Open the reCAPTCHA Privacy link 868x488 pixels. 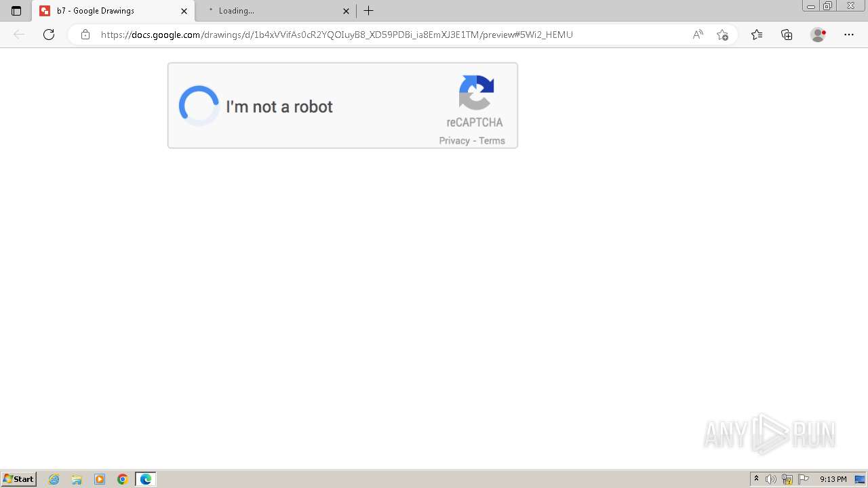[454, 141]
